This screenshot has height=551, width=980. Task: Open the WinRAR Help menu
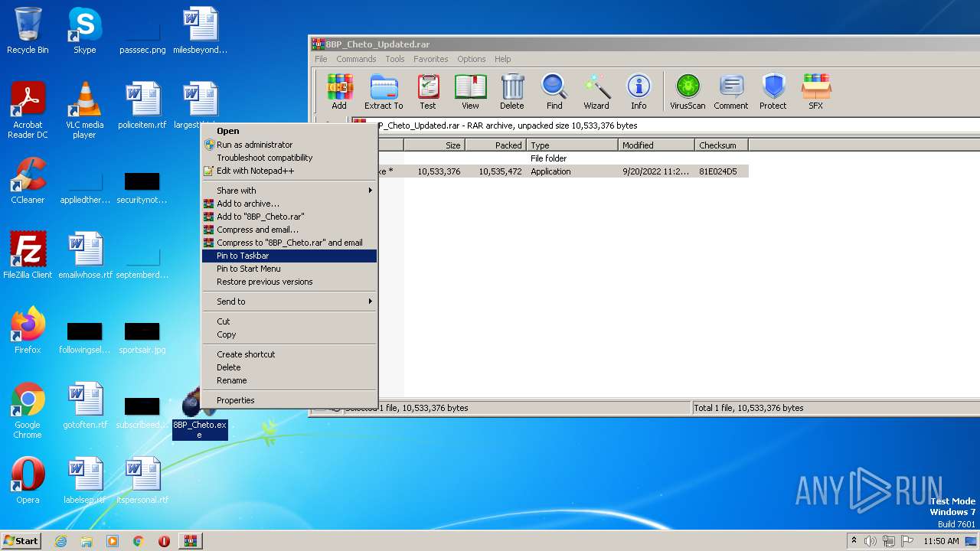pyautogui.click(x=503, y=59)
